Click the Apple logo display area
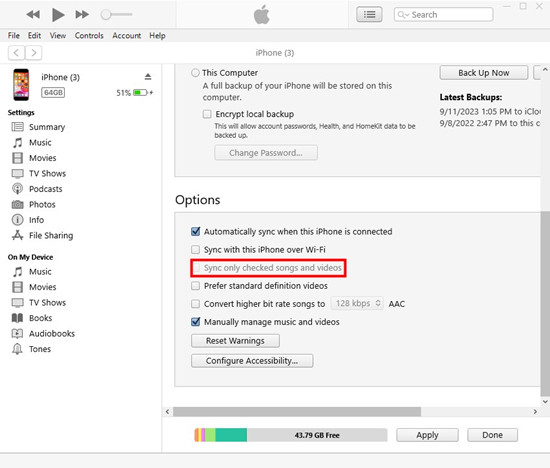The height and width of the screenshot is (468, 550). [x=262, y=14]
